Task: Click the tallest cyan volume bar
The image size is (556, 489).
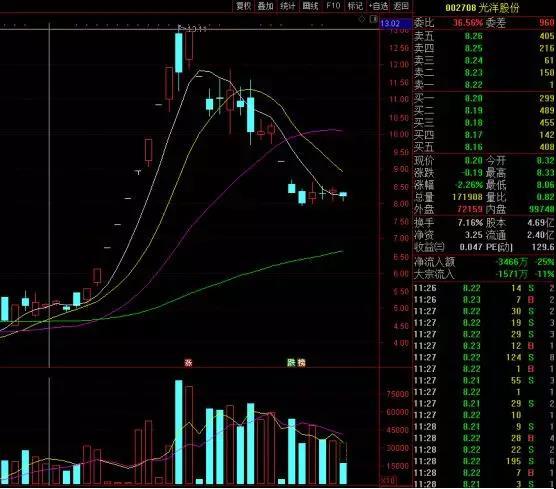Action: 179,432
